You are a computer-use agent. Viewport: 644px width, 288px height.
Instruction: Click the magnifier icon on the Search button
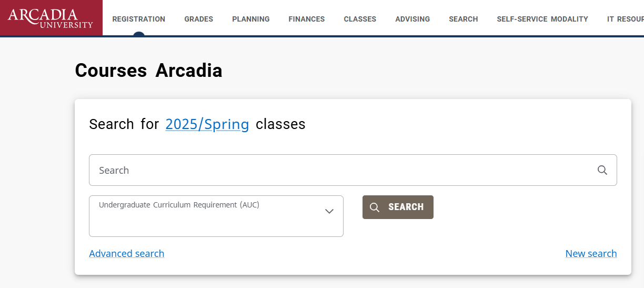(x=375, y=207)
